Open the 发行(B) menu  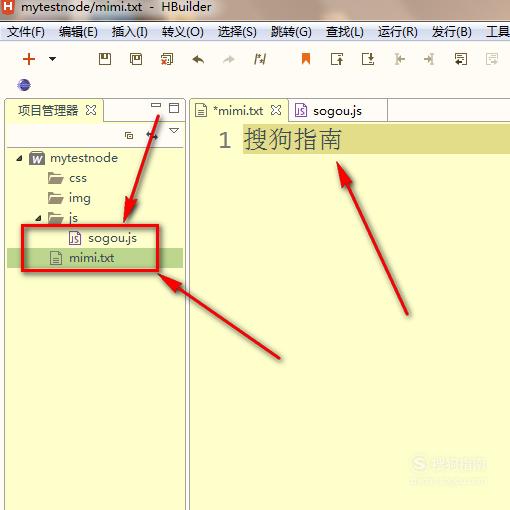[452, 32]
